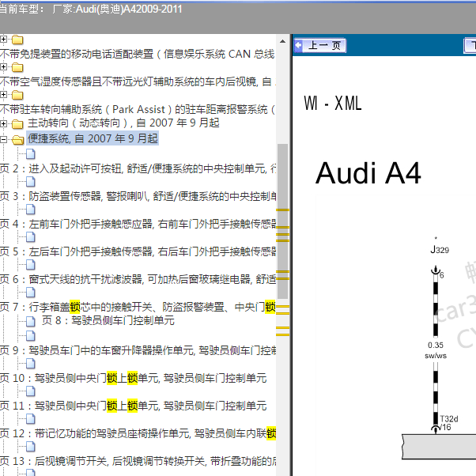Screen dimensions: 476x476
Task: Click document icon above 页 12 row
Action: pos(31,419)
